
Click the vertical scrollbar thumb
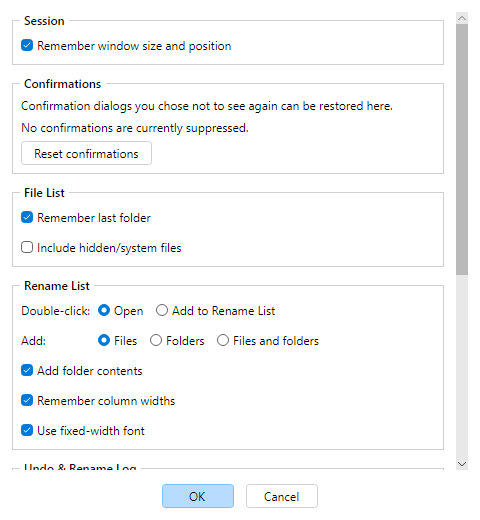[x=462, y=149]
